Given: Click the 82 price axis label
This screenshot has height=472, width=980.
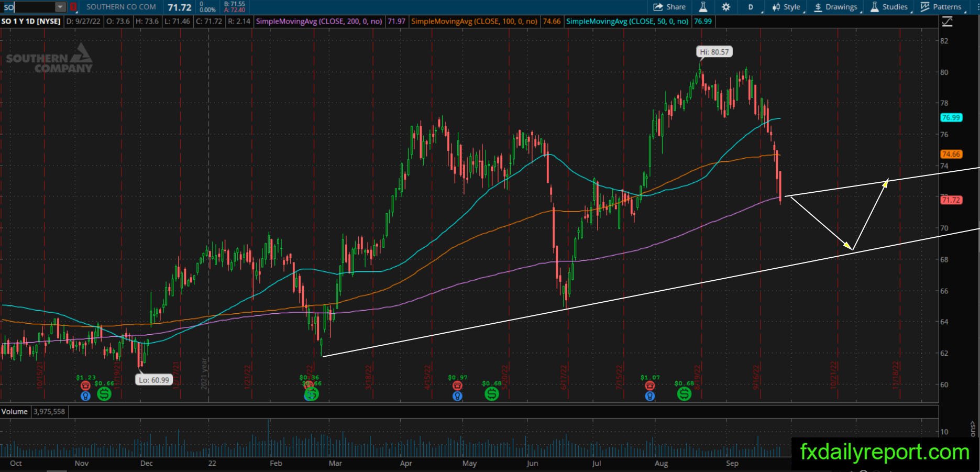Looking at the screenshot, I should (944, 41).
